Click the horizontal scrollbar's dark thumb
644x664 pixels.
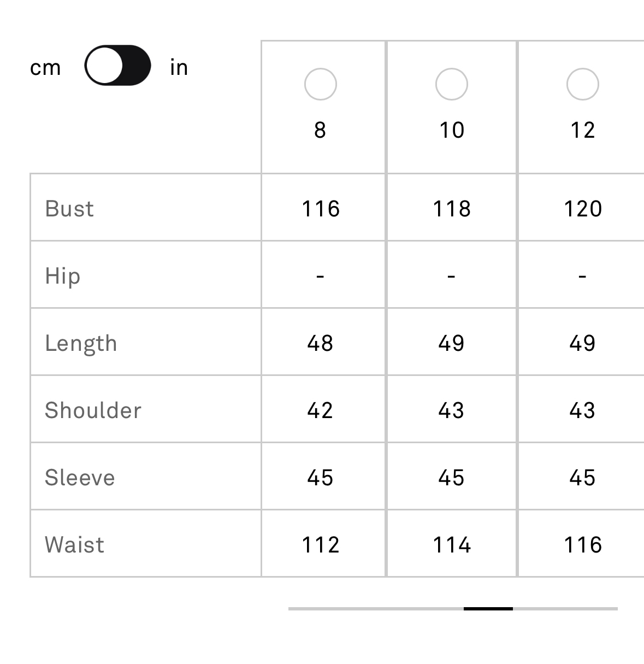tap(488, 608)
